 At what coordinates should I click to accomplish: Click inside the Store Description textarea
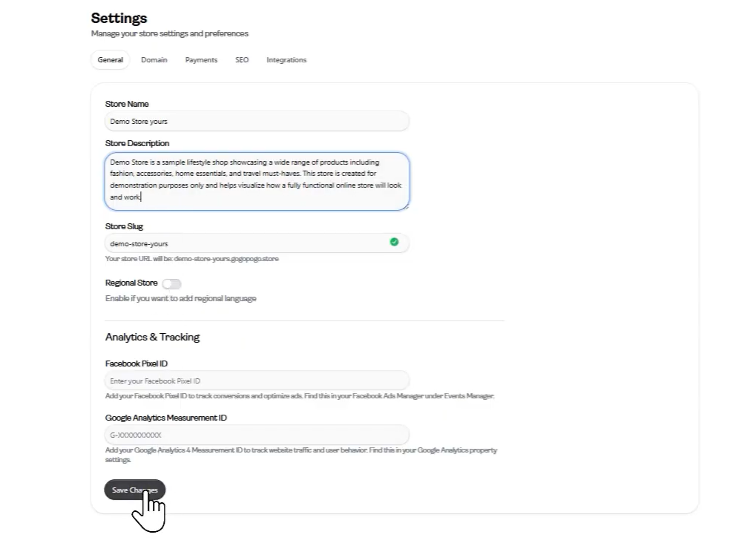coord(257,181)
